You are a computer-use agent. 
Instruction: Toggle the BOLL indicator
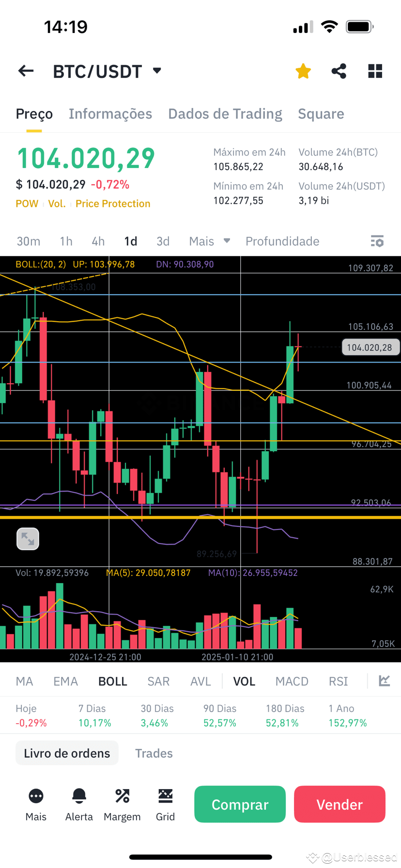pos(113,682)
